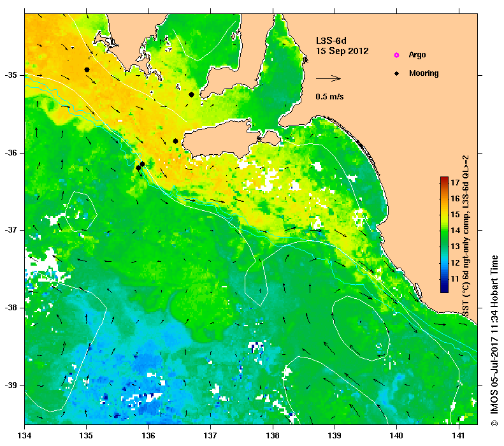The image size is (504, 446).
Task: Click the '134' longitude axis label
Action: (25, 436)
